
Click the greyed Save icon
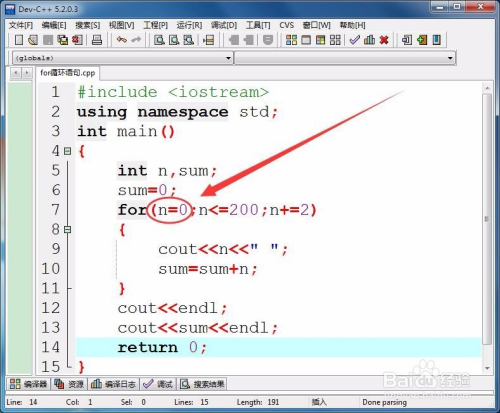pyautogui.click(x=48, y=40)
